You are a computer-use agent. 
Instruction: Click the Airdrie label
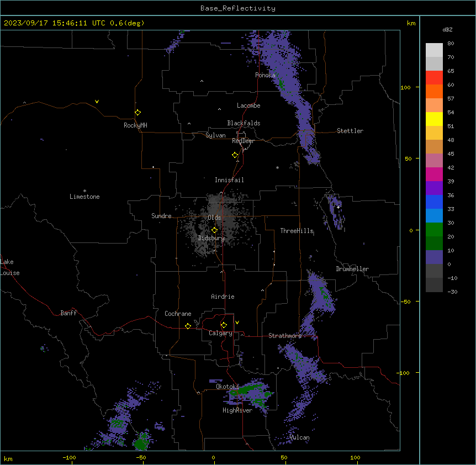pyautogui.click(x=223, y=297)
